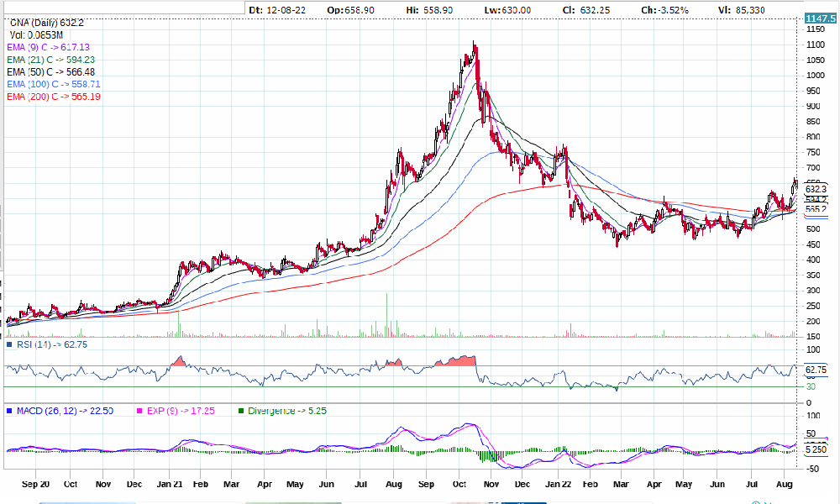Select the RSI (14) -> 62.75 indicator label
Screen dimensions: 840x504
click(52, 345)
